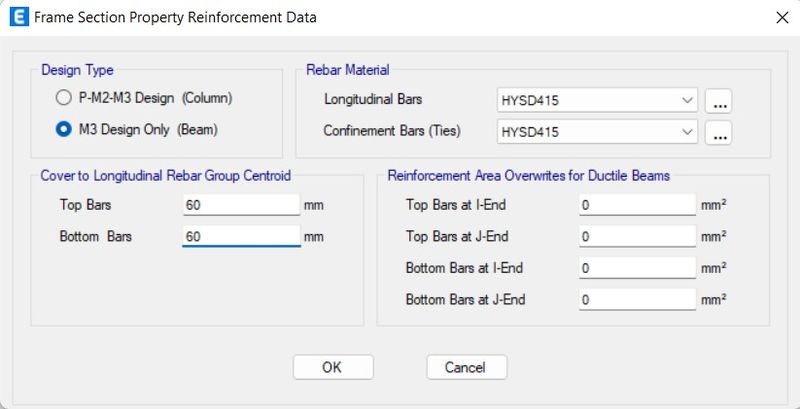Select the Bottom Bars at I-End field
The width and height of the screenshot is (800, 409).
(637, 268)
